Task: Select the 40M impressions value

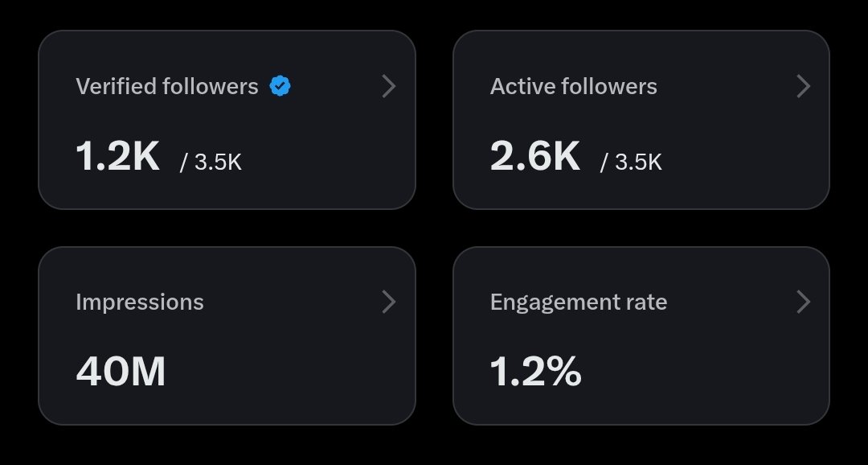Action: (x=121, y=372)
